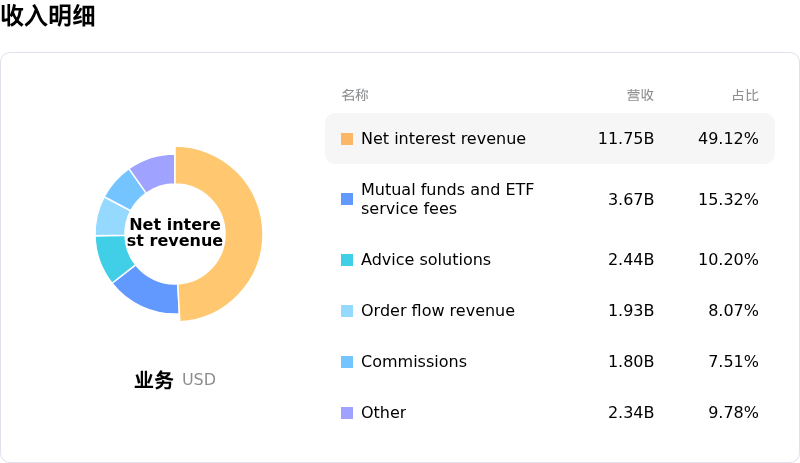Click the 名称 column header
The width and height of the screenshot is (800, 463).
[x=355, y=95]
